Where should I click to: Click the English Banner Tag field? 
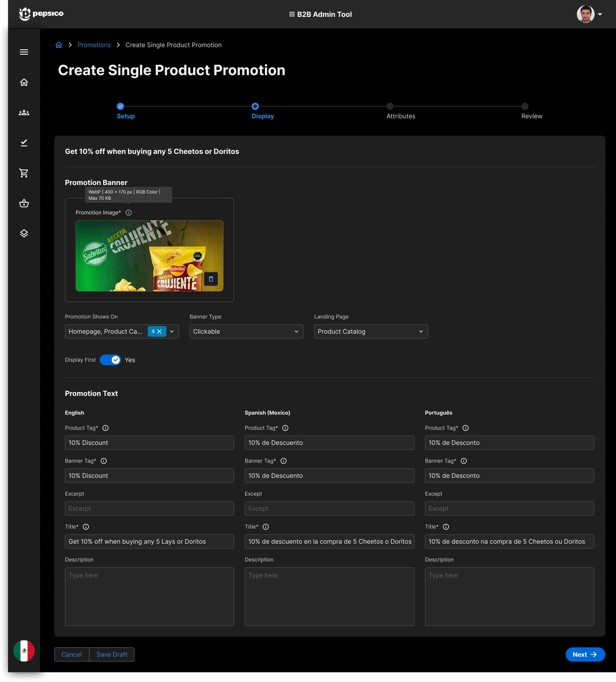pos(149,476)
